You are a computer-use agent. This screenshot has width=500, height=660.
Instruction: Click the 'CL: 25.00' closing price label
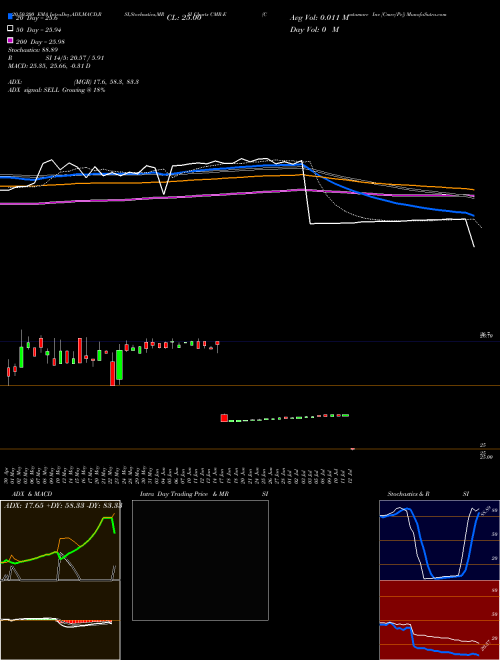(x=184, y=18)
